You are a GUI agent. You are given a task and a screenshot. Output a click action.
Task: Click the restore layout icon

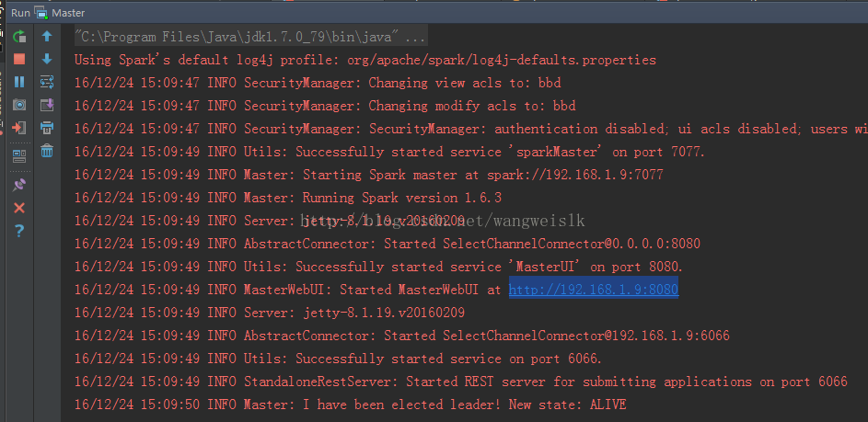19,155
